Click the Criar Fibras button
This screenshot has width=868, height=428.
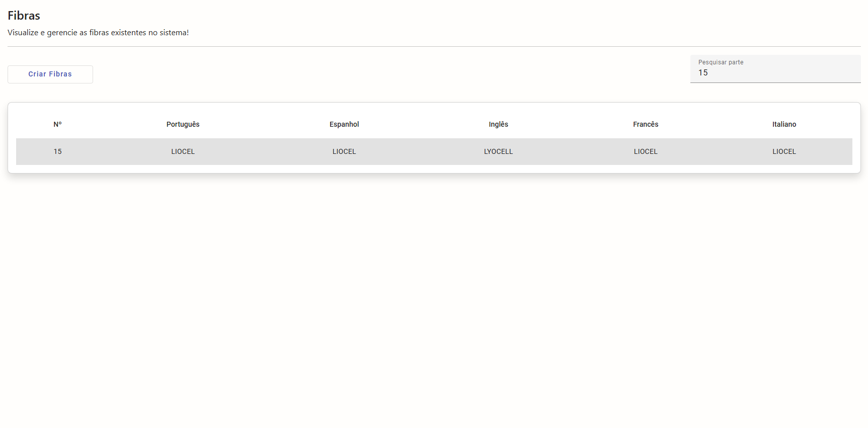[50, 74]
